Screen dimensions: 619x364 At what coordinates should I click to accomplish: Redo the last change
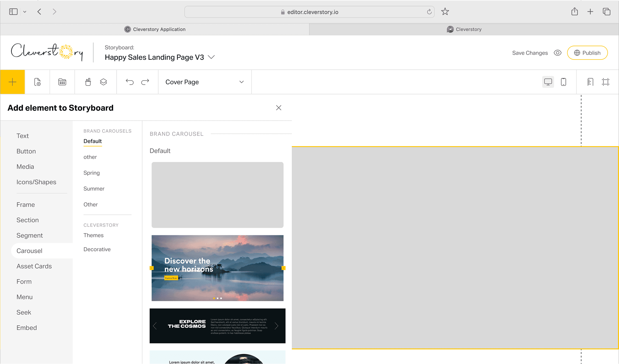(x=145, y=82)
